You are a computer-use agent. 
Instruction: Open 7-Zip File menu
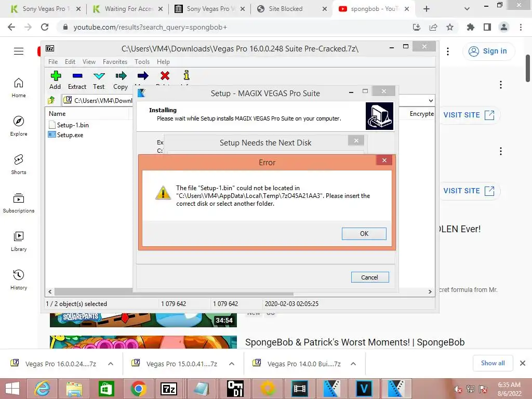tap(53, 62)
